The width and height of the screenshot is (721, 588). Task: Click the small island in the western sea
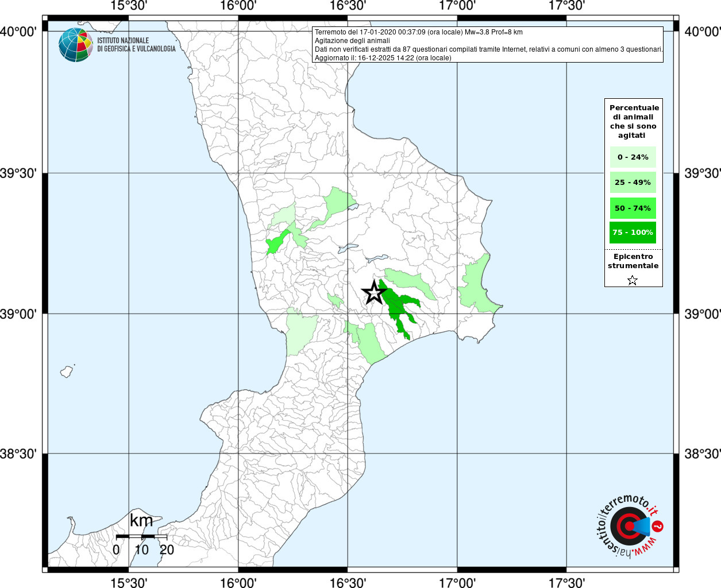67,372
